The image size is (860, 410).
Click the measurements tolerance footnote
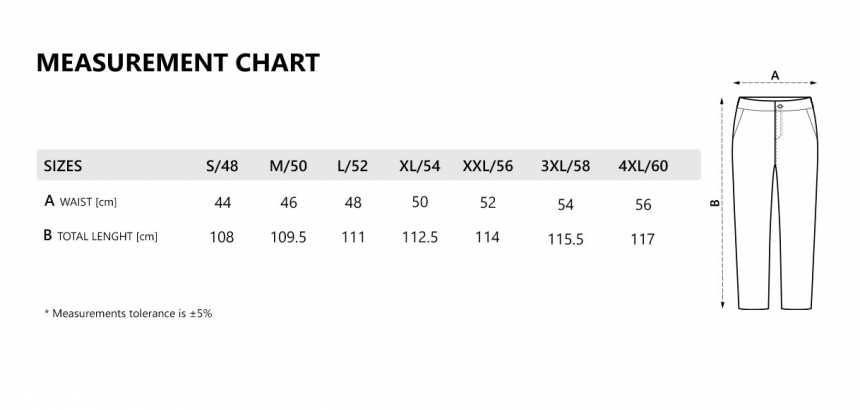(x=128, y=314)
